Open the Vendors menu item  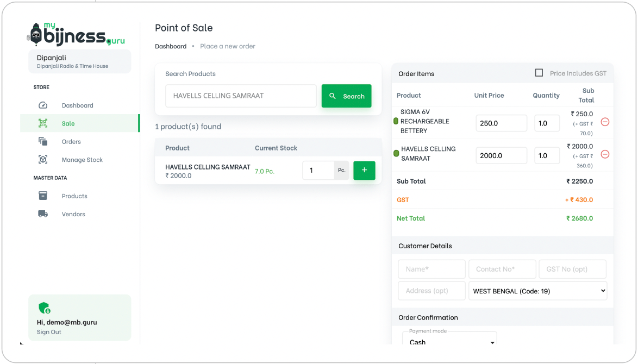click(73, 214)
